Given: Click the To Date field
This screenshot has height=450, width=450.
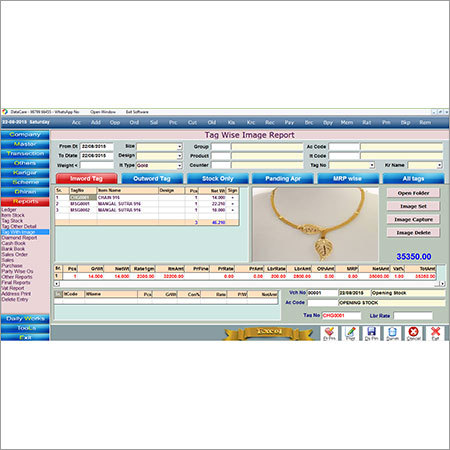Looking at the screenshot, I should (x=97, y=156).
